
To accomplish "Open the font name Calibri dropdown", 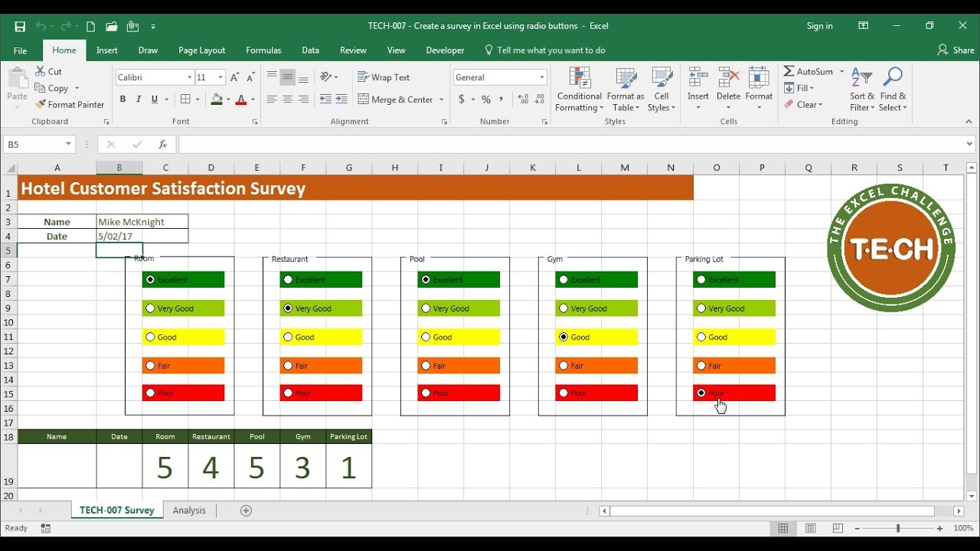I will click(190, 77).
